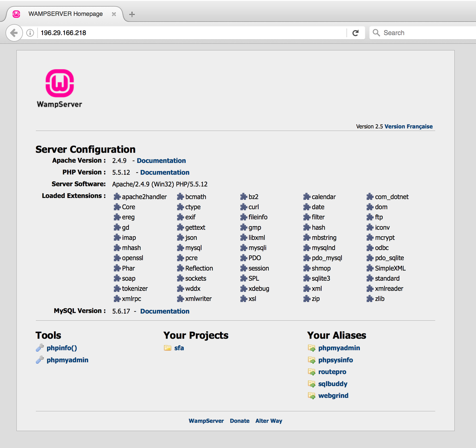Click the 'gettext' extension text

[x=195, y=228]
